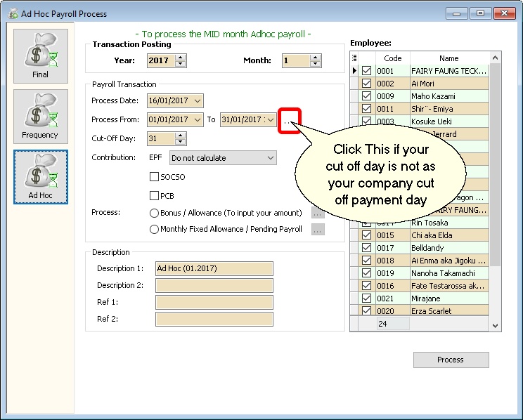This screenshot has width=523, height=420.
Task: Expand the Process Date calendar dropdown
Action: pos(196,101)
